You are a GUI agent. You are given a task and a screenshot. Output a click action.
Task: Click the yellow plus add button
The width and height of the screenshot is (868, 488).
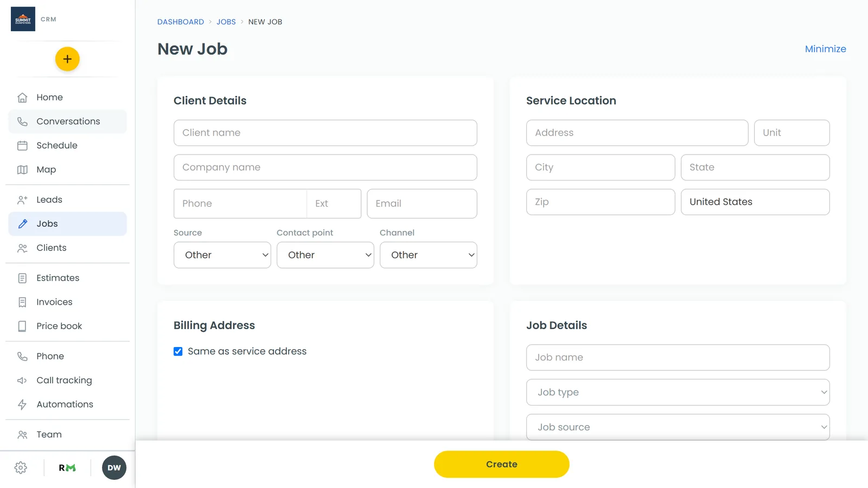point(67,59)
